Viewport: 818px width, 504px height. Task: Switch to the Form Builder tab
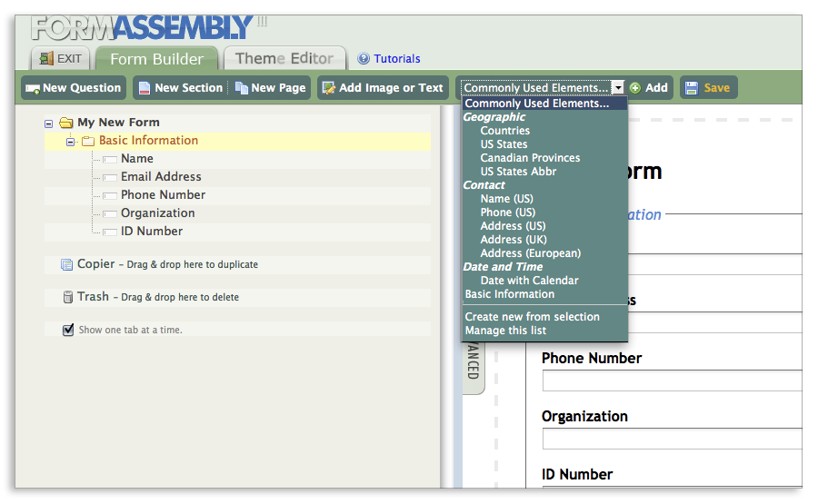[x=156, y=58]
